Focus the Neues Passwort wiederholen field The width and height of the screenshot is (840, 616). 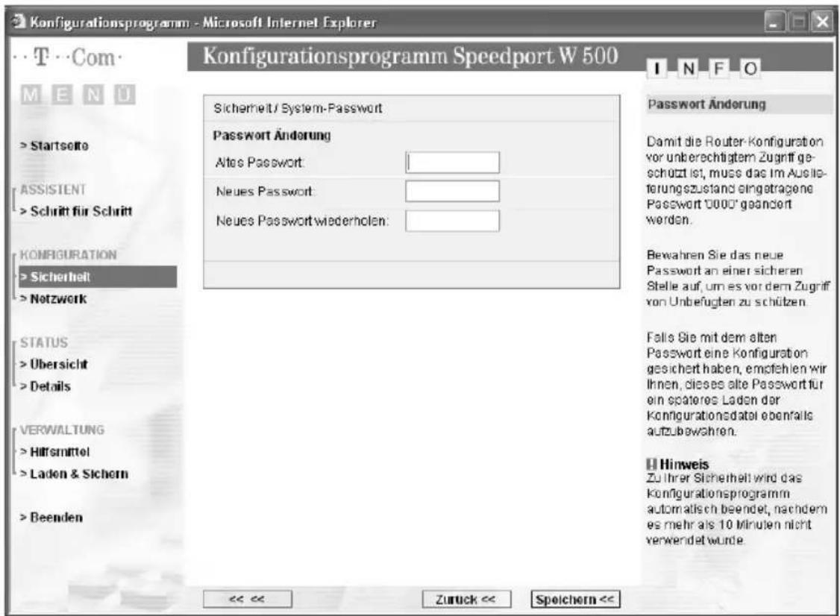click(x=452, y=221)
